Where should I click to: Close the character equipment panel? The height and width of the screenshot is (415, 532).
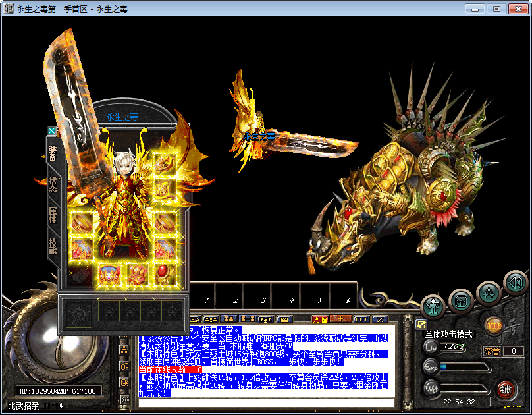click(51, 130)
